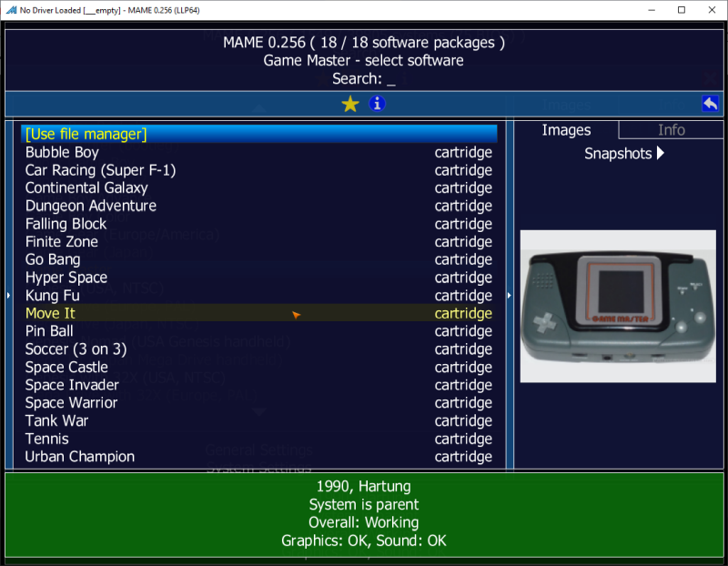
Task: Click the back arrow icon in toolbar
Action: (710, 104)
